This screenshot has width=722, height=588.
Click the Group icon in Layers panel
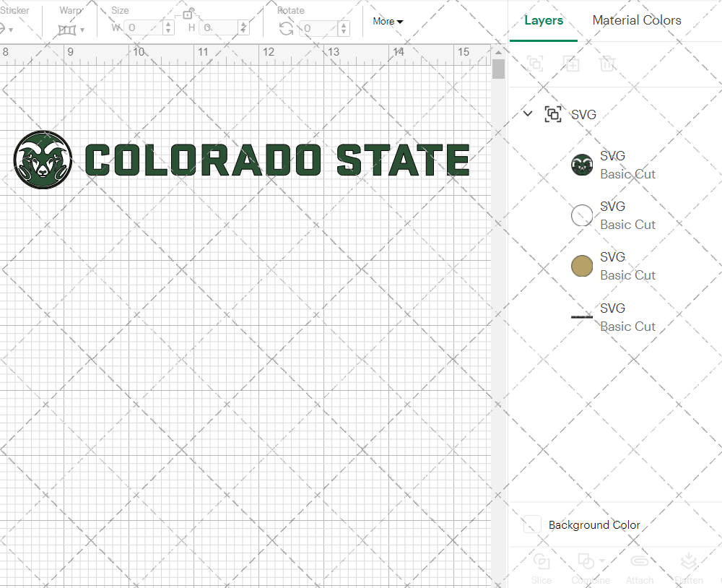(x=535, y=63)
